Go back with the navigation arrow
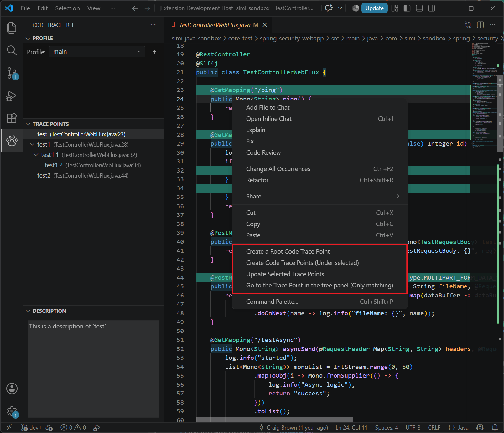This screenshot has width=504, height=433. pos(135,8)
